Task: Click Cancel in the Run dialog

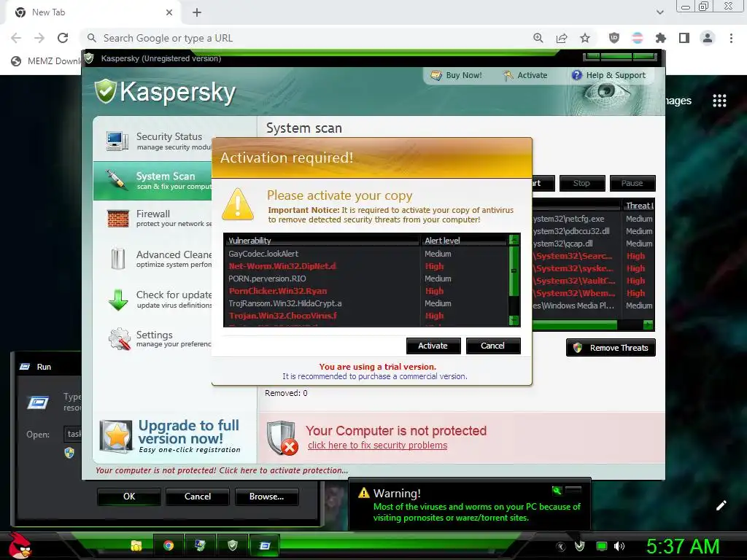Action: tap(198, 497)
